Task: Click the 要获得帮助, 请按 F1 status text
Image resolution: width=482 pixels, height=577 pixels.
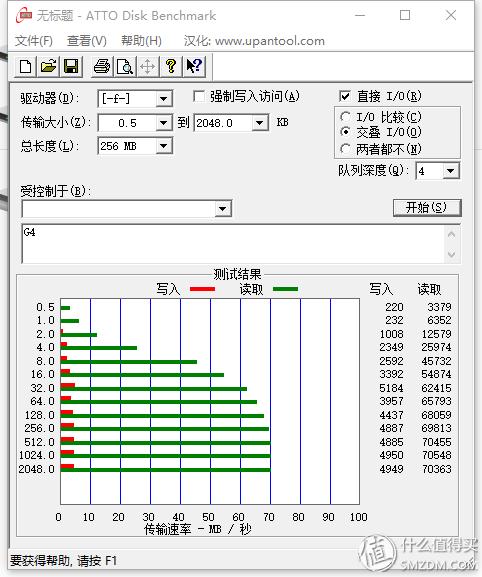Action: point(63,561)
